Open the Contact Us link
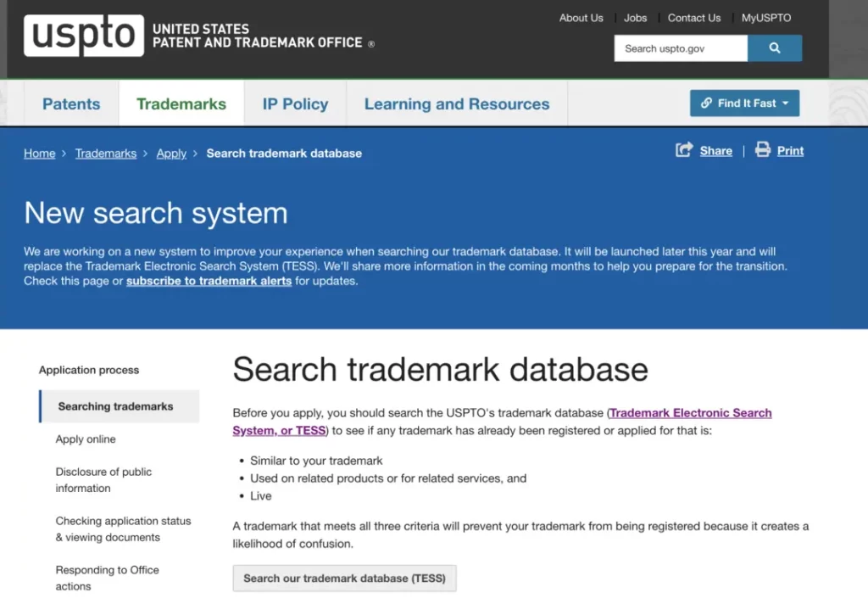This screenshot has height=598, width=868. tap(694, 18)
